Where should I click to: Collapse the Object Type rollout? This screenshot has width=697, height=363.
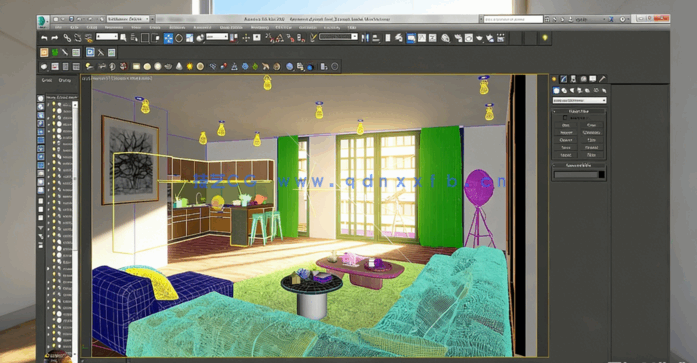tap(579, 111)
